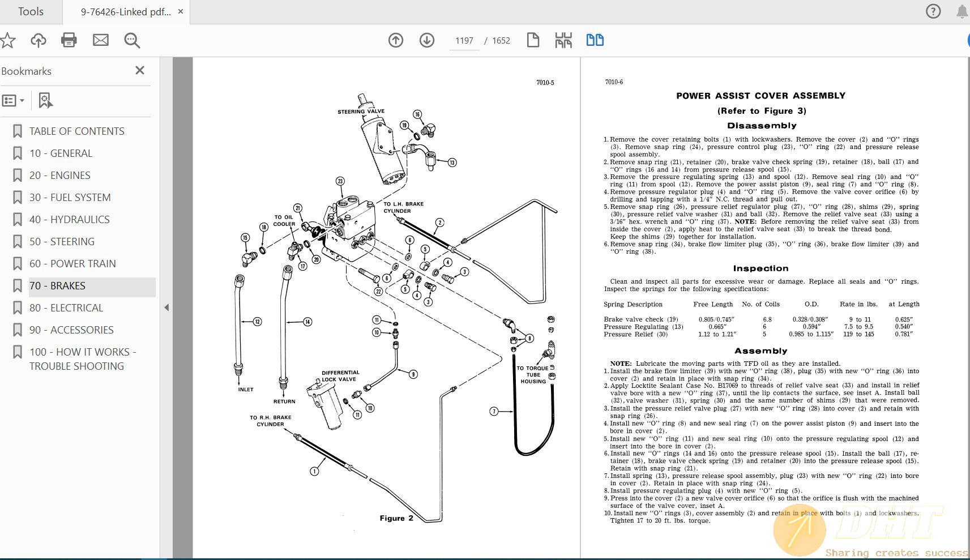970x560 pixels.
Task: Open the bookmarks options dropdown
Action: [14, 101]
